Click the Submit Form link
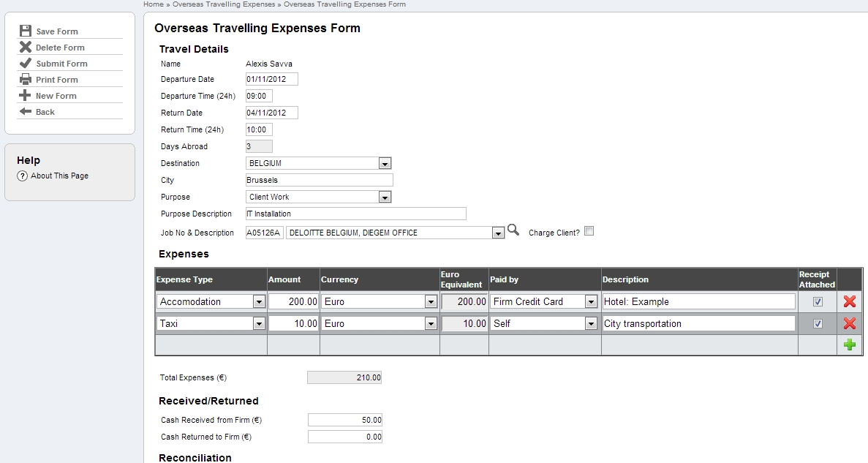This screenshot has height=463, width=868. click(62, 64)
